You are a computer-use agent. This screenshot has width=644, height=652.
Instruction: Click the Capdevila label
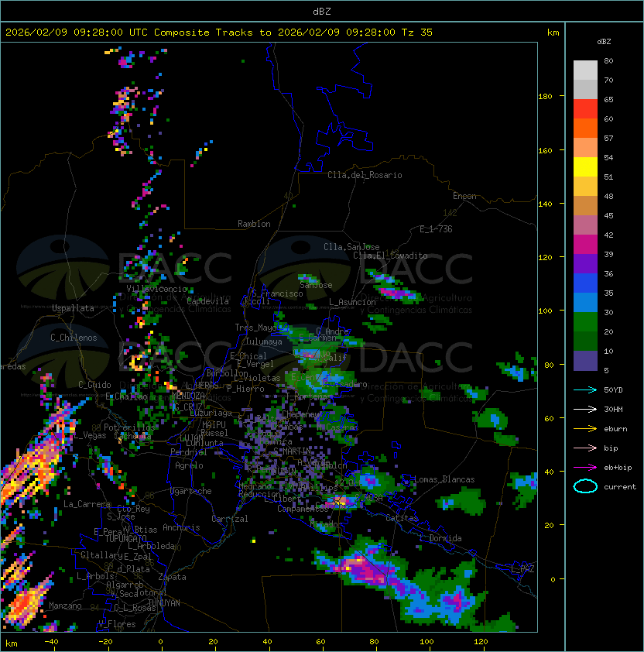coord(207,301)
